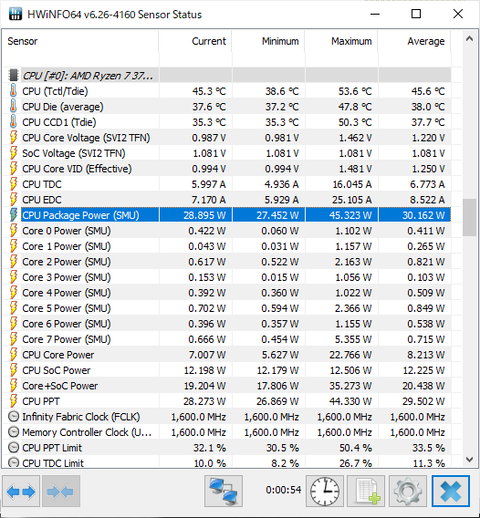Click the clock icon beside Memory Controller Clock
This screenshot has width=480, height=518.
13,432
